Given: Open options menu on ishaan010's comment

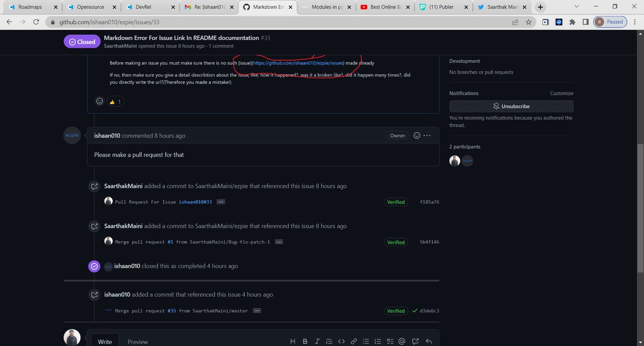Looking at the screenshot, I should tap(427, 135).
